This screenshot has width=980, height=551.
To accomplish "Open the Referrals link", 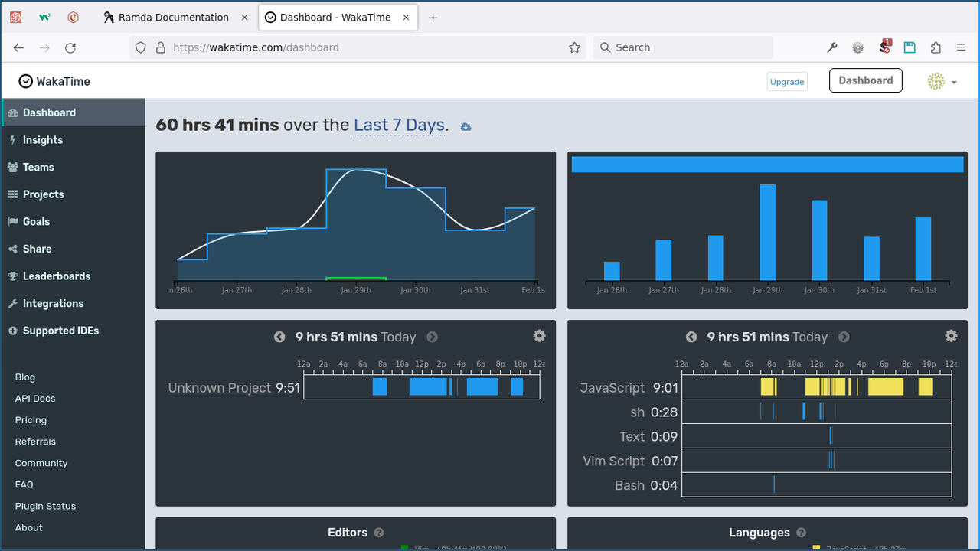I will point(35,442).
